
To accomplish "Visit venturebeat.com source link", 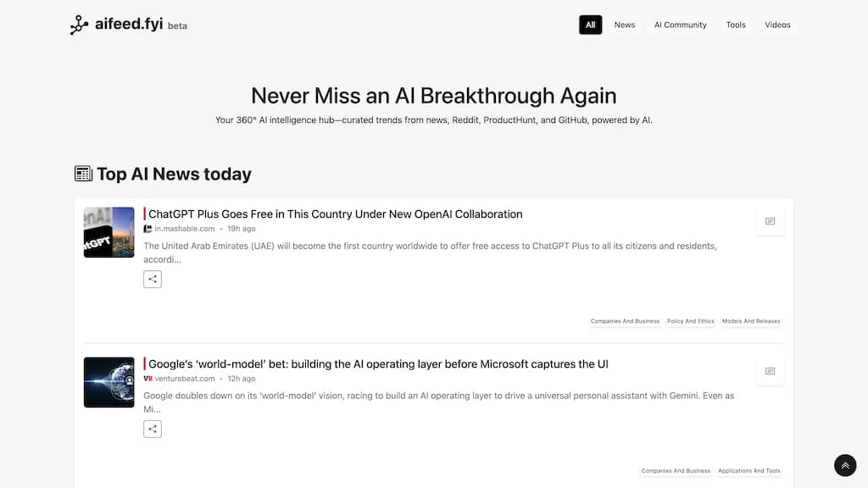I will pyautogui.click(x=184, y=379).
